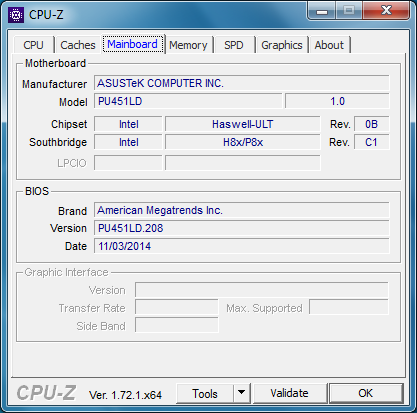Open the Caches tab

click(x=78, y=45)
